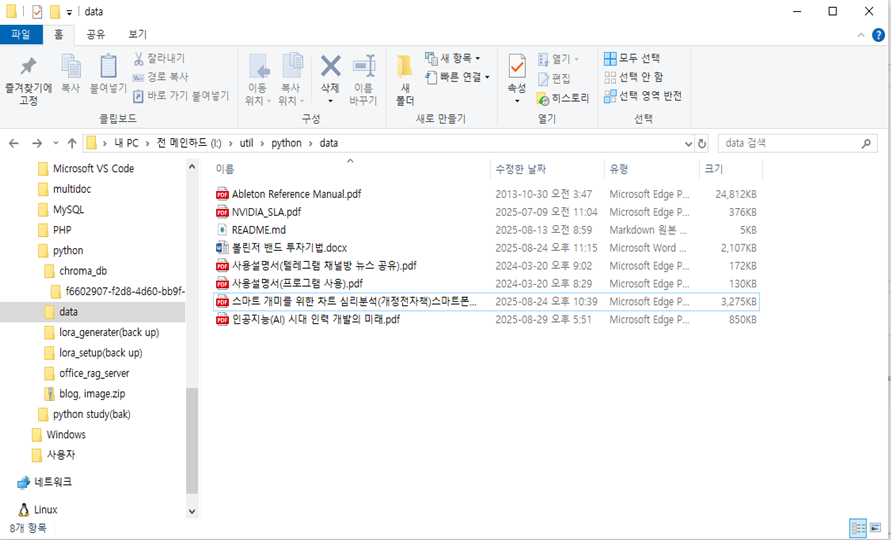Open 속성 (Properties) of the selection

coord(517,80)
